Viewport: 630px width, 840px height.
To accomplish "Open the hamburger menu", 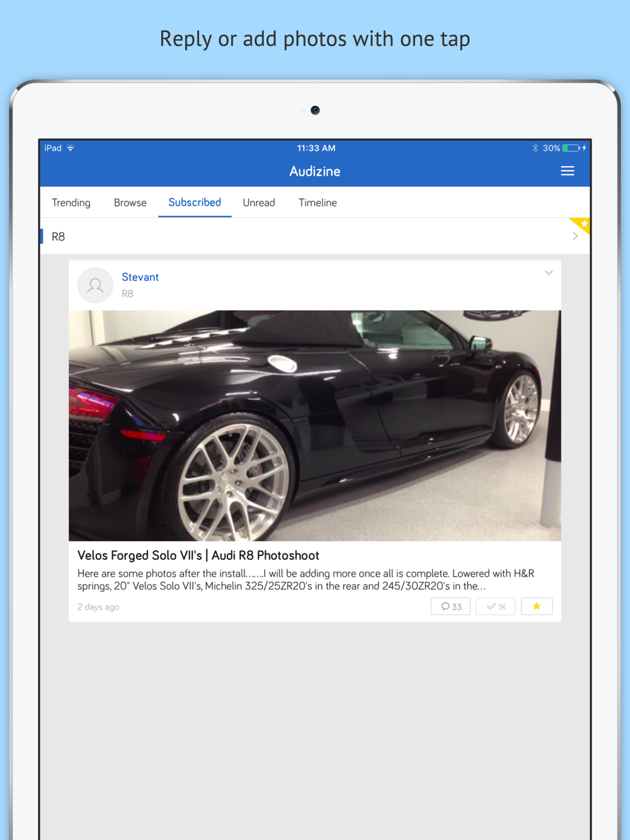I will (567, 171).
